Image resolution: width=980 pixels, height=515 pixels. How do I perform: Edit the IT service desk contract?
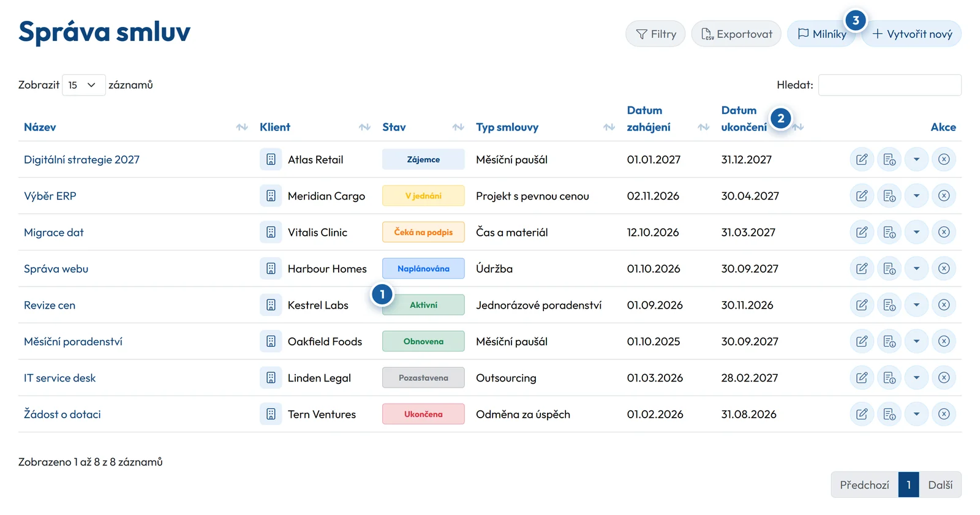[x=862, y=378]
